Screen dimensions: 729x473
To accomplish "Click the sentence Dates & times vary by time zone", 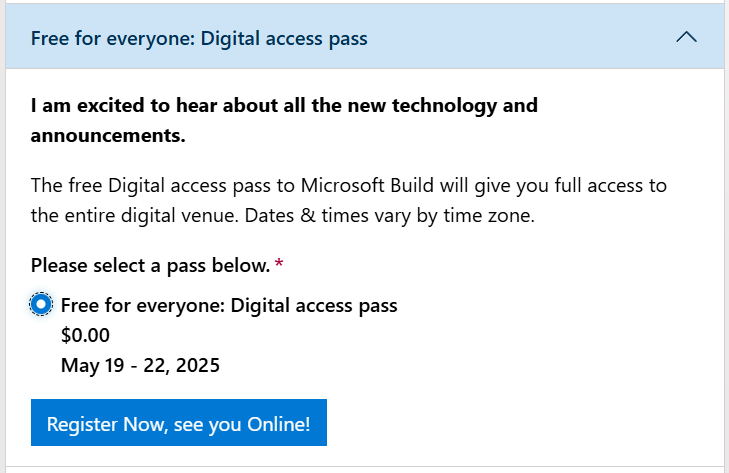I will coord(390,215).
